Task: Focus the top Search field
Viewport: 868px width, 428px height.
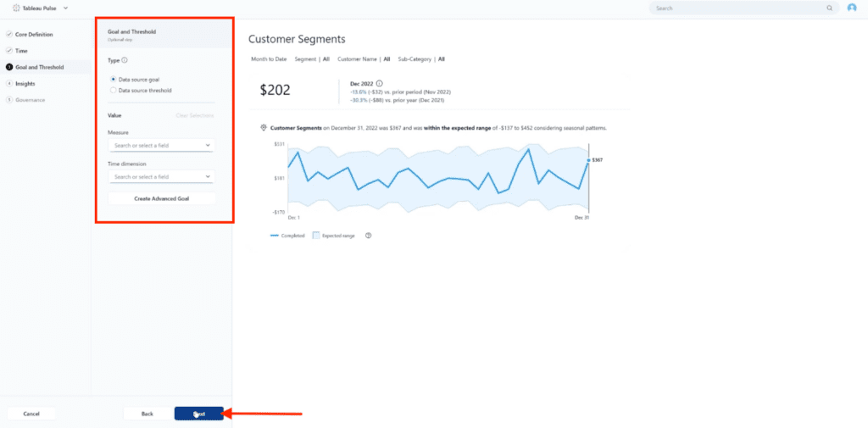Action: point(743,8)
